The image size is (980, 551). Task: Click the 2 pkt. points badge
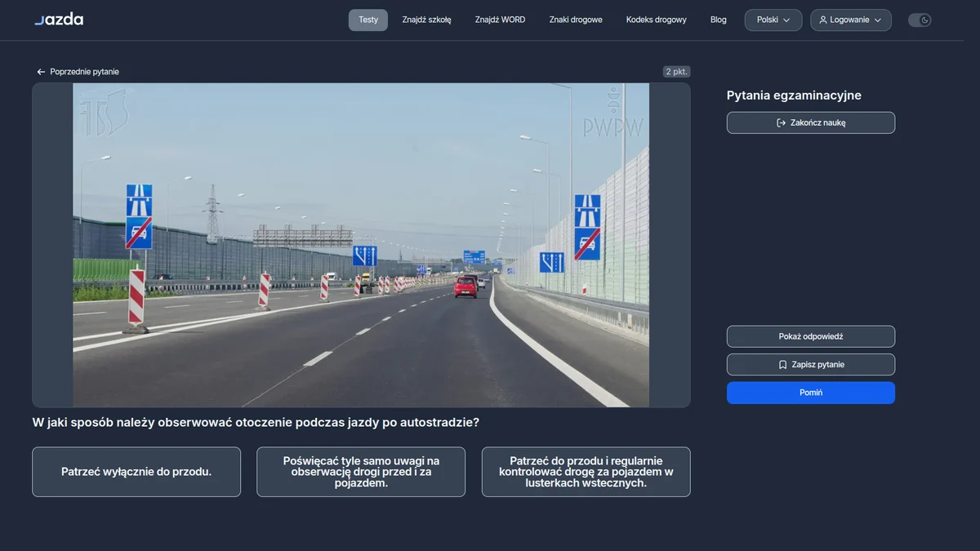676,72
